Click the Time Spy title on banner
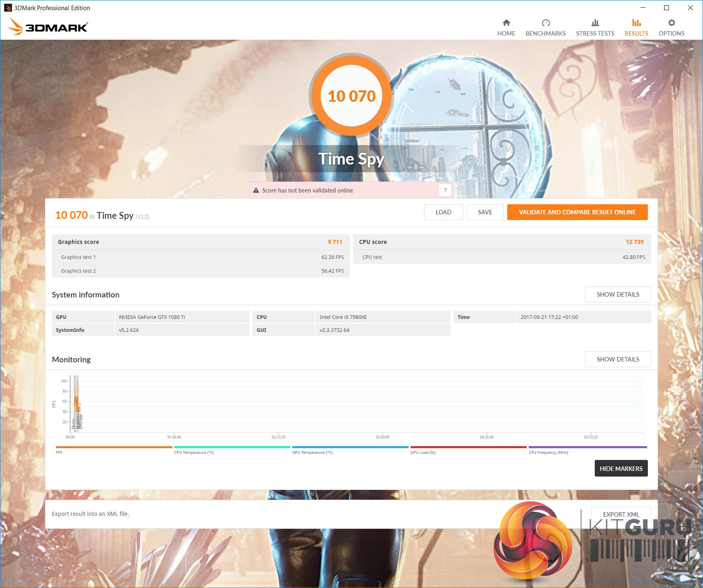The height and width of the screenshot is (588, 703). tap(351, 159)
